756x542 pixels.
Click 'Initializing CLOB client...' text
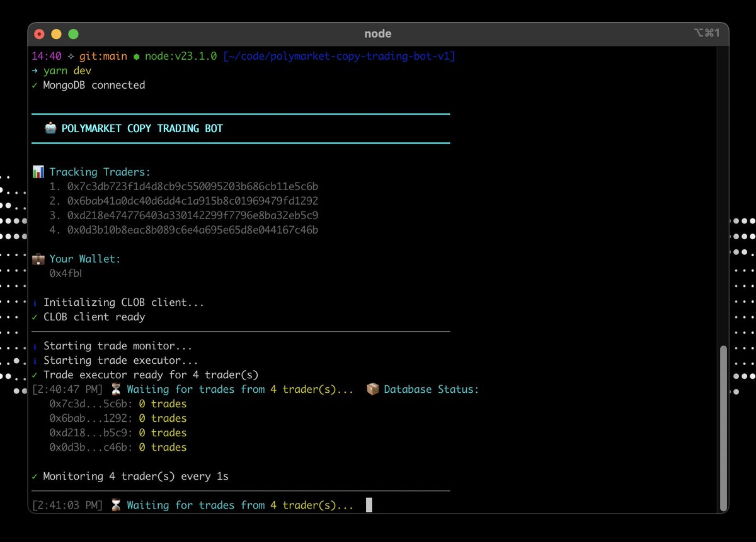coord(124,303)
